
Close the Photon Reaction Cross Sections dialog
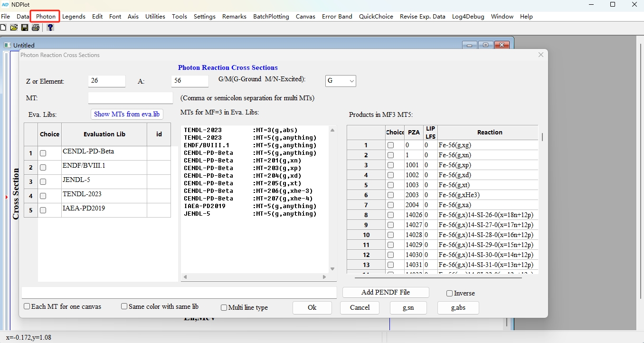click(x=540, y=55)
